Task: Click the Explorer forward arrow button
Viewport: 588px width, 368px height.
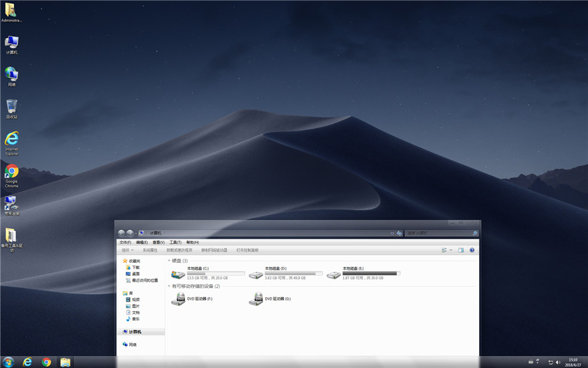Action: (130, 234)
